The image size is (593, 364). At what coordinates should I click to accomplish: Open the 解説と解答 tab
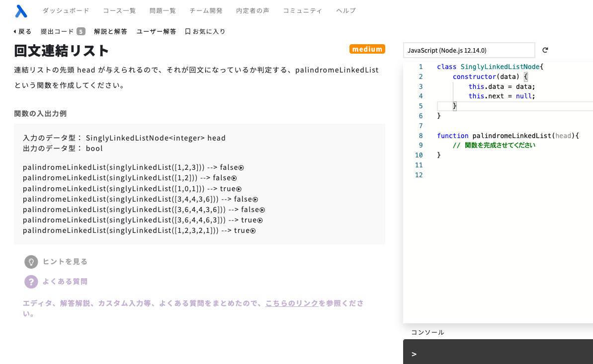[x=110, y=31]
